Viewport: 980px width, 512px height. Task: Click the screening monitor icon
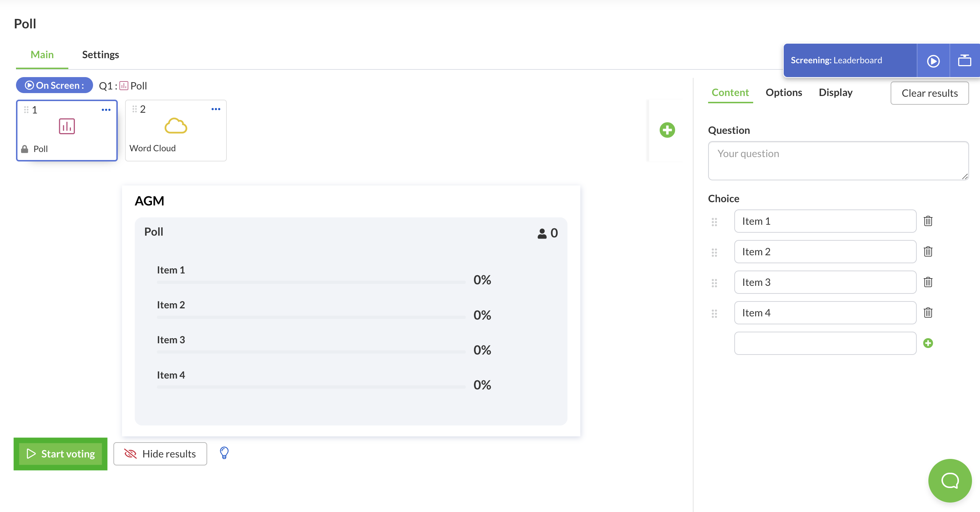point(964,60)
